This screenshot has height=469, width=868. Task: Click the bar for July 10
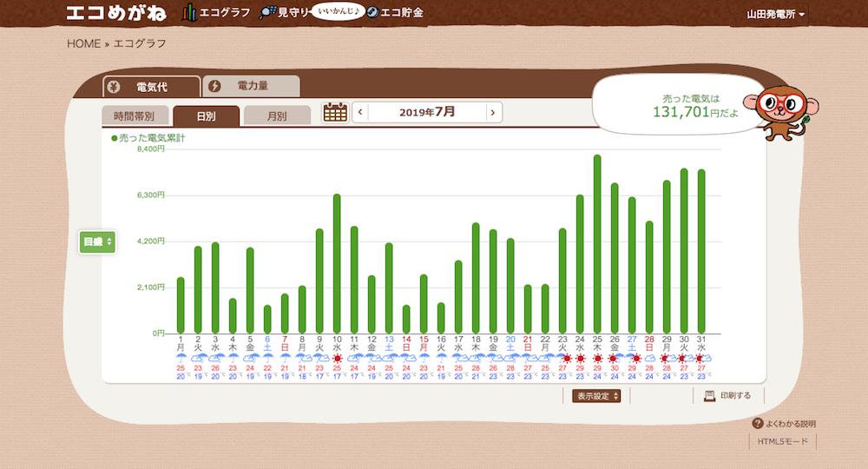(337, 263)
